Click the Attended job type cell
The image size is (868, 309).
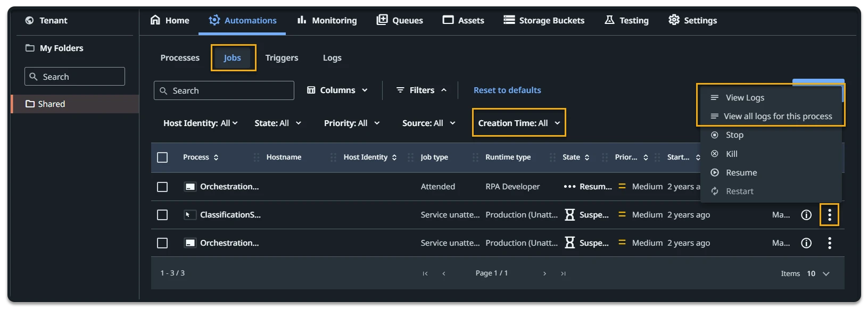coord(437,187)
